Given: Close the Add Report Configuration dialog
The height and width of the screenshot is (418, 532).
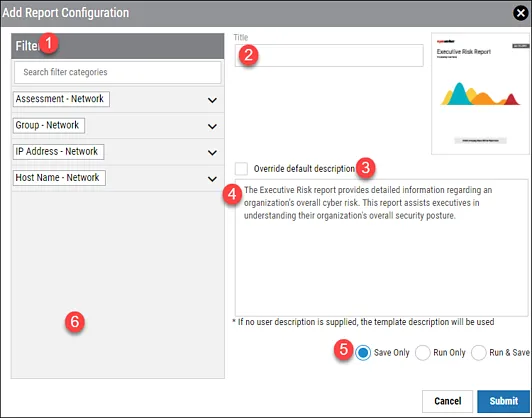Looking at the screenshot, I should tap(521, 13).
